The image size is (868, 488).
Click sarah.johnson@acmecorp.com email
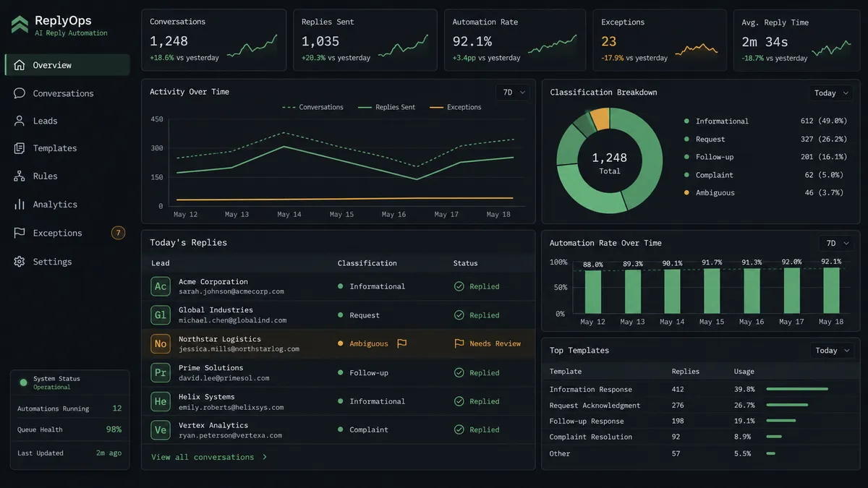(x=231, y=291)
